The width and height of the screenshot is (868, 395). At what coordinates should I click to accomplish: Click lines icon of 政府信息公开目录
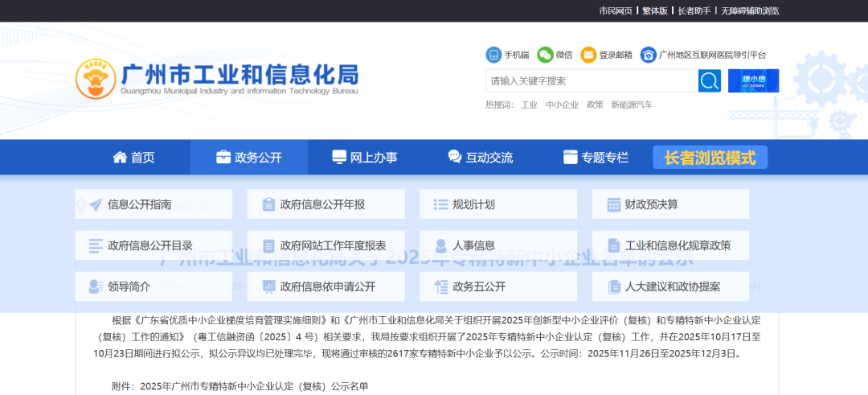[x=96, y=245]
